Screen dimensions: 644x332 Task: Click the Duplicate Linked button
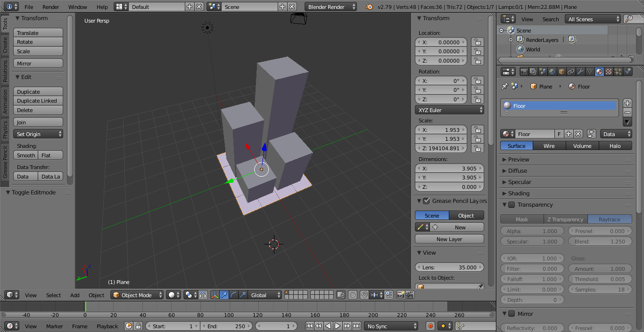point(38,101)
